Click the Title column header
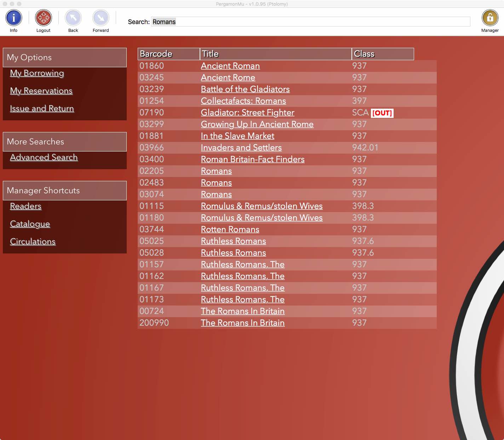504x440 pixels. 276,54
